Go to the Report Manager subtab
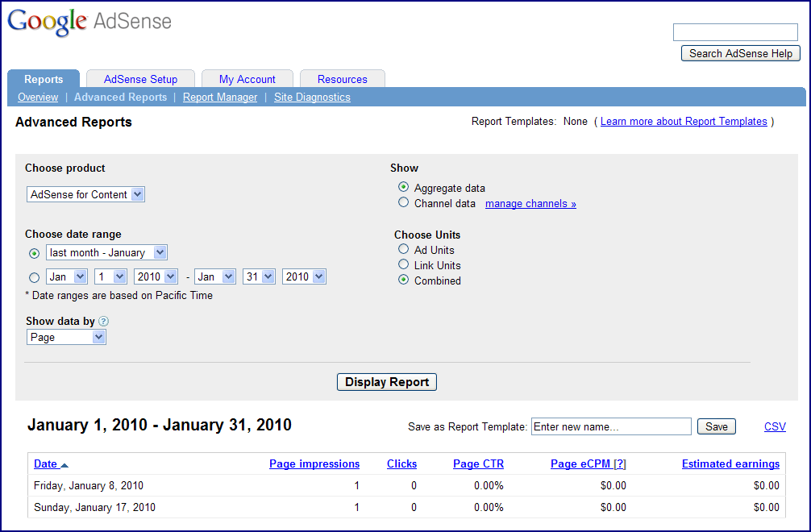 (x=220, y=98)
